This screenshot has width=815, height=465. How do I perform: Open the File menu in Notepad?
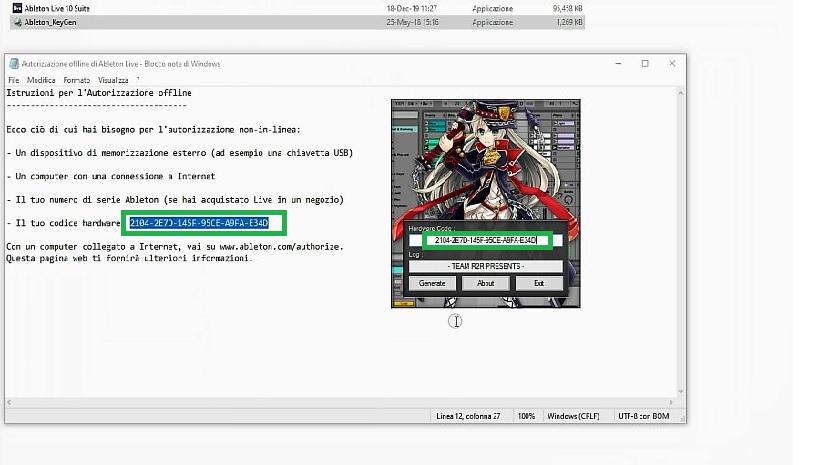pyautogui.click(x=14, y=80)
